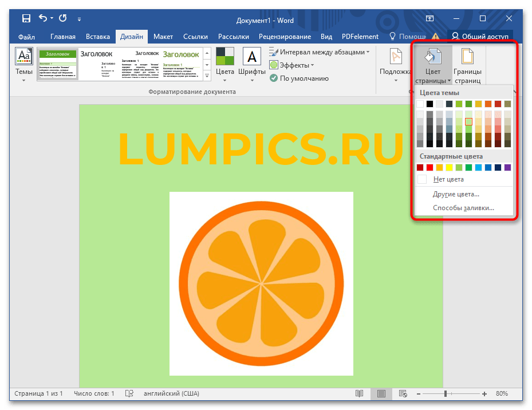Pick the purple swatch in Стандартные цвета
Image resolution: width=532 pixels, height=410 pixels.
click(507, 167)
